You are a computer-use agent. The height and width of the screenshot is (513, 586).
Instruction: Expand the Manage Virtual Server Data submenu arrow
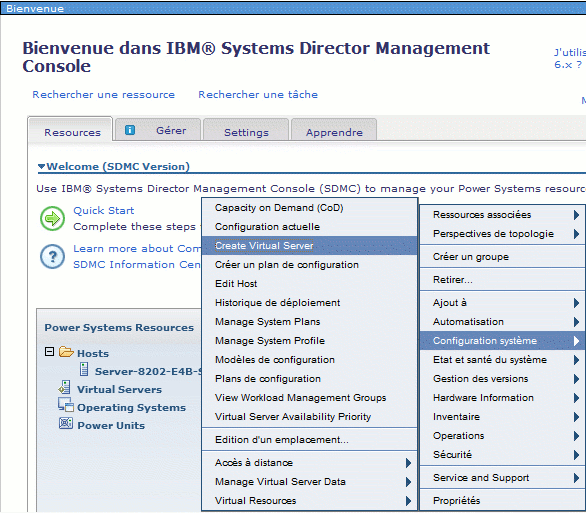pyautogui.click(x=408, y=482)
